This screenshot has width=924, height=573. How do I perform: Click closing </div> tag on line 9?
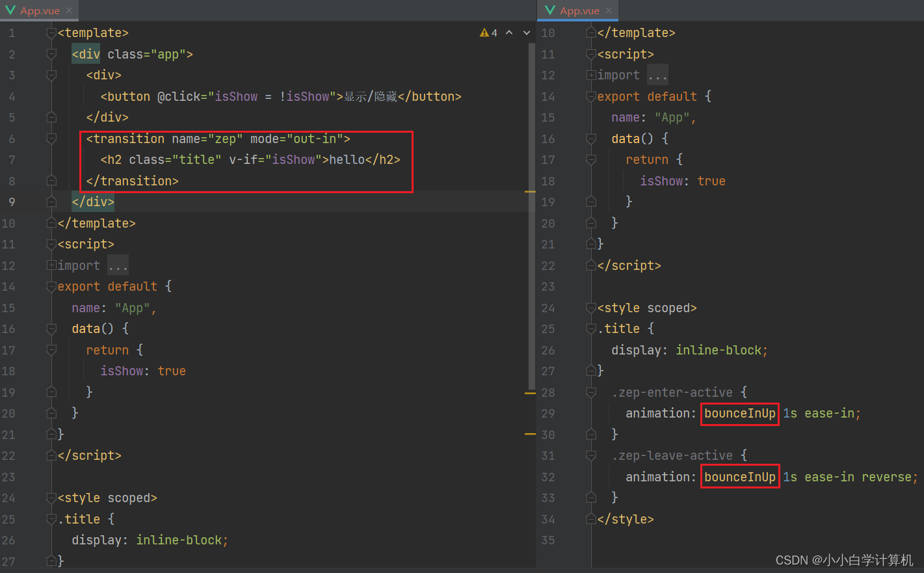(x=93, y=202)
